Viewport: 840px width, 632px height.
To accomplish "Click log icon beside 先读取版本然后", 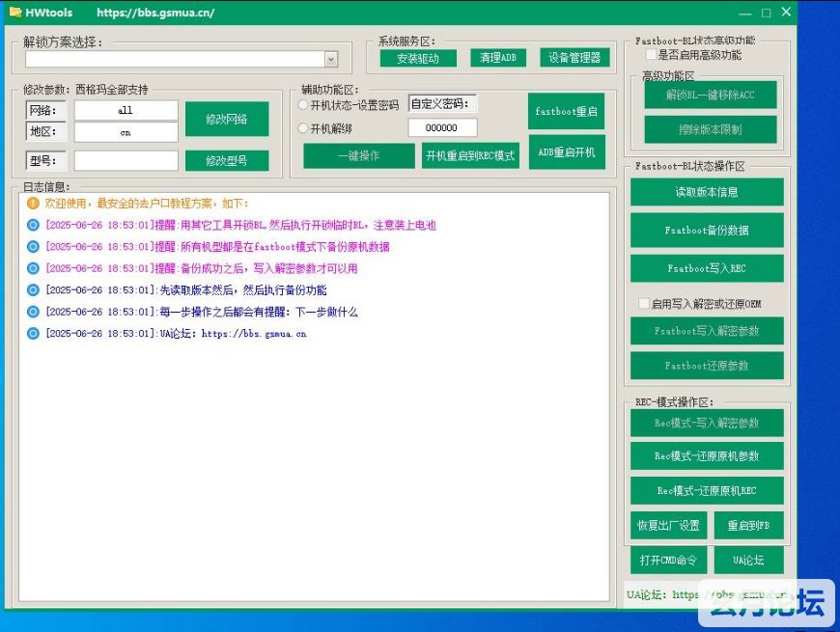I will 33,290.
